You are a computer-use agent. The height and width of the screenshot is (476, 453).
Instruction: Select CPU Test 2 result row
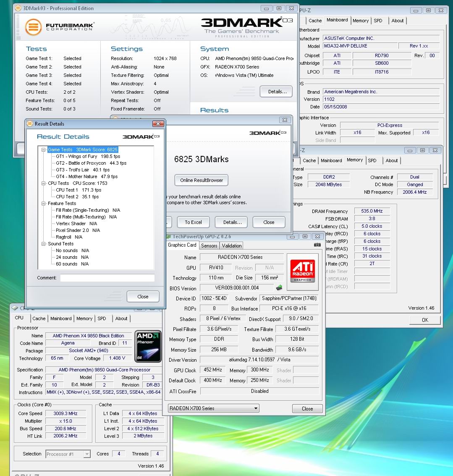77,197
